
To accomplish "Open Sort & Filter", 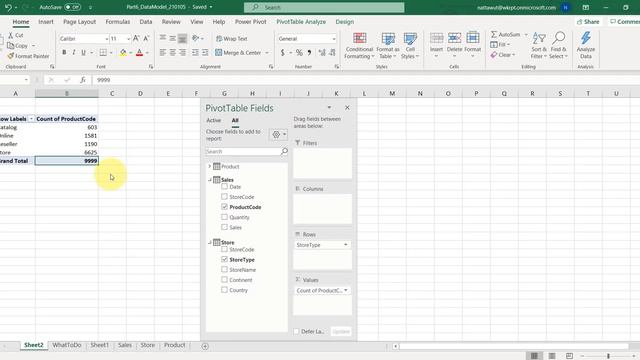I will 539,46.
